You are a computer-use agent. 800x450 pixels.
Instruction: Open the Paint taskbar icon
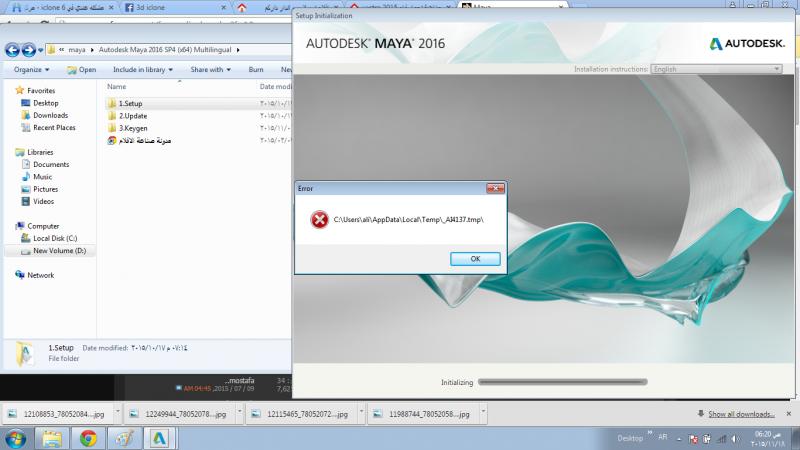(x=124, y=438)
